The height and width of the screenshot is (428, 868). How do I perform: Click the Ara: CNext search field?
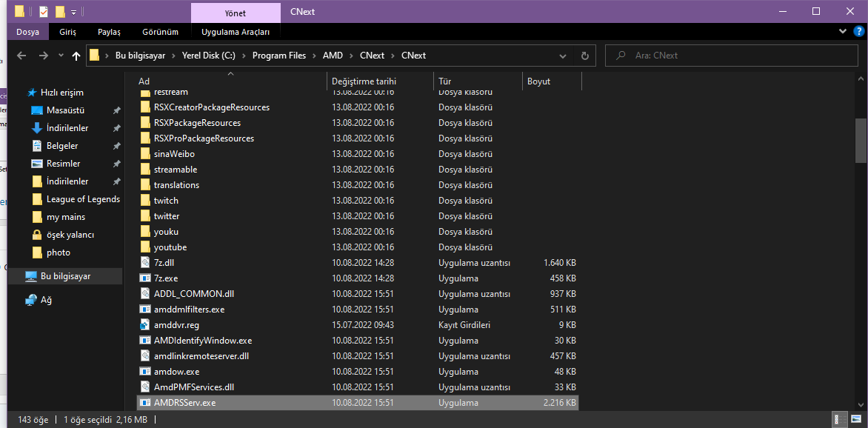tap(731, 56)
